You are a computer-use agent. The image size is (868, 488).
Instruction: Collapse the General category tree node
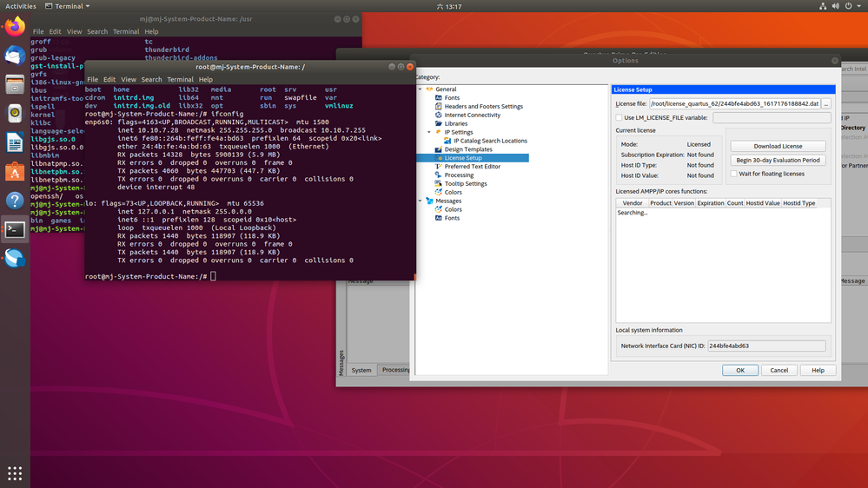[x=421, y=89]
